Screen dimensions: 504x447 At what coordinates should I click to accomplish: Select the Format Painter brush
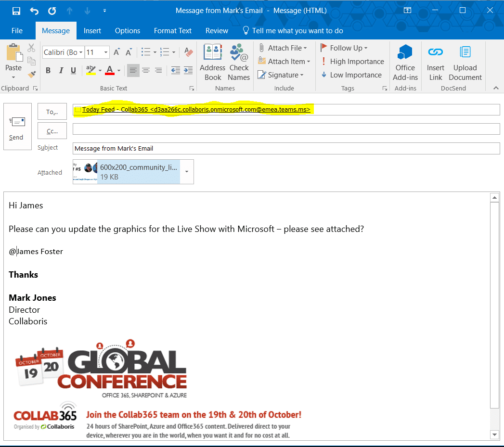pos(32,74)
